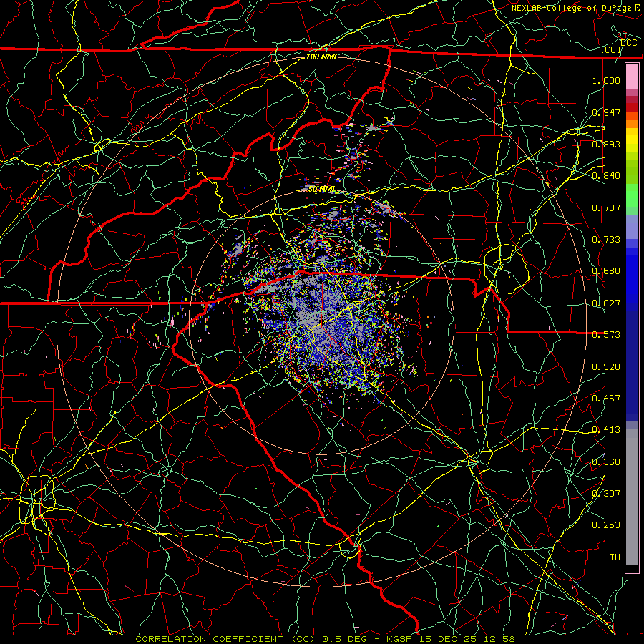Click the 0.520 legend value

(606, 367)
